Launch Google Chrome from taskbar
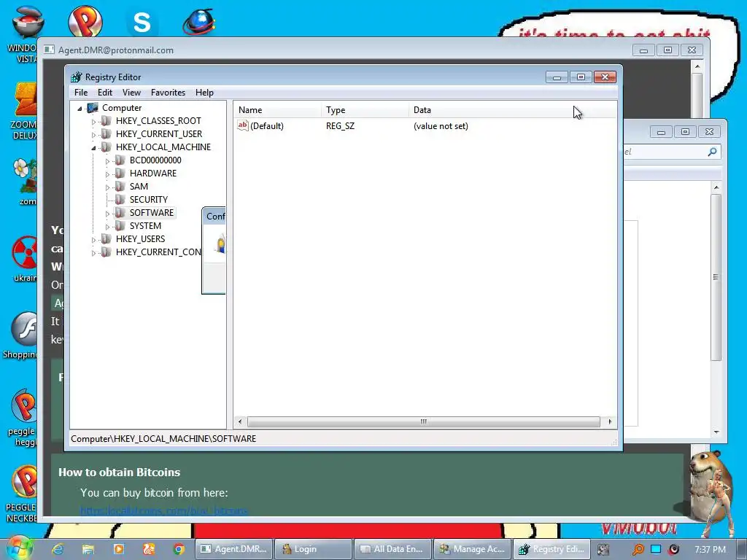The image size is (747, 560). coord(179,549)
